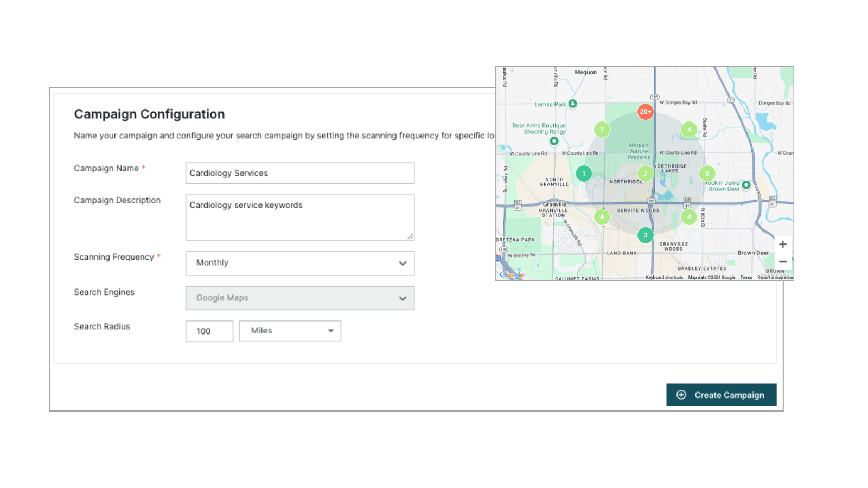Click the Lemke Park map pin
Viewport: 868px width, 488px height.
(572, 104)
